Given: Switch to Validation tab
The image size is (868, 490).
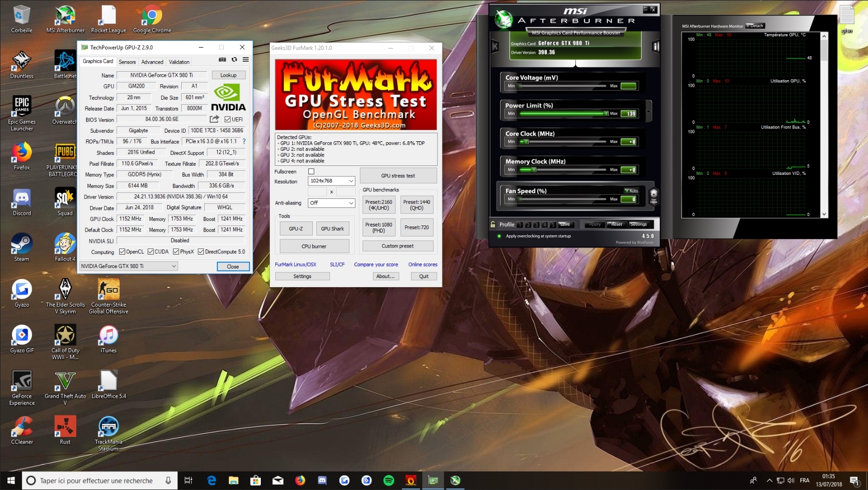Looking at the screenshot, I should pyautogui.click(x=179, y=62).
